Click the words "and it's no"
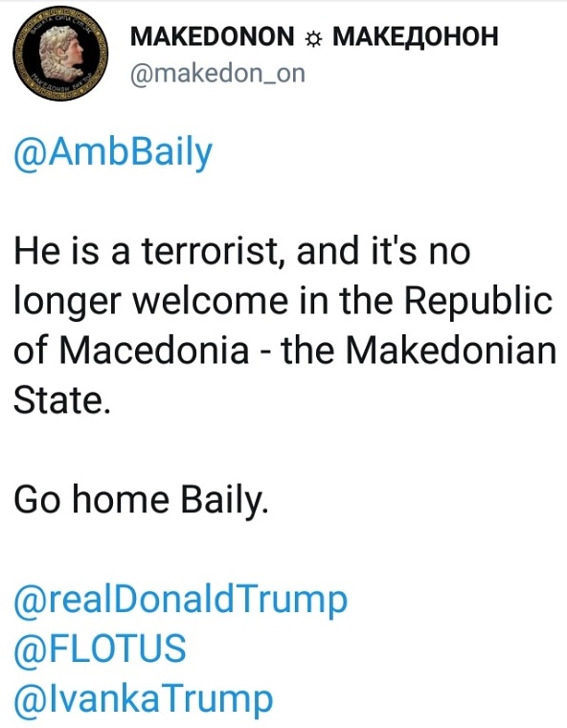 (383, 251)
